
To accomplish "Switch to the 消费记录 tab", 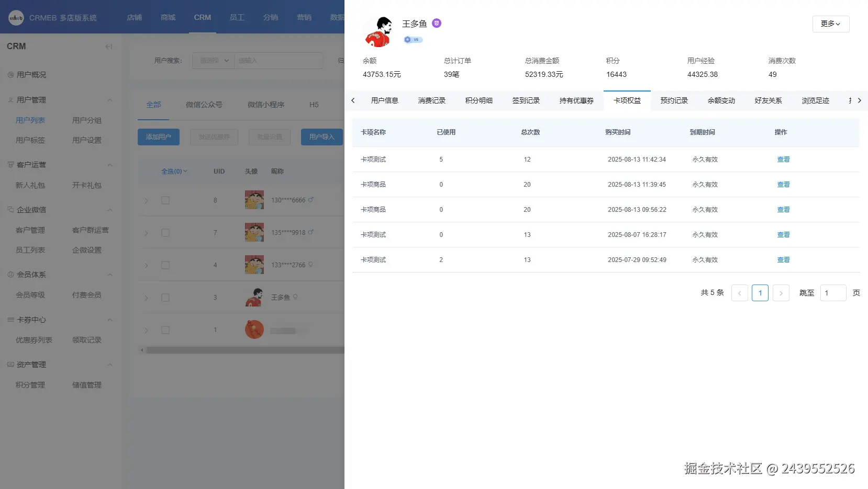I will (x=432, y=100).
